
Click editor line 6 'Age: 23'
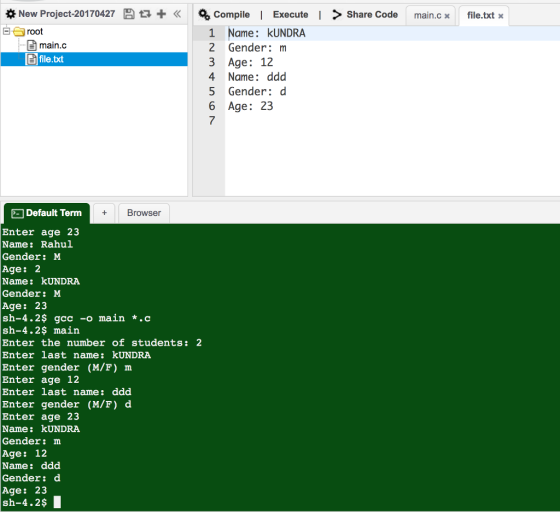pos(251,106)
